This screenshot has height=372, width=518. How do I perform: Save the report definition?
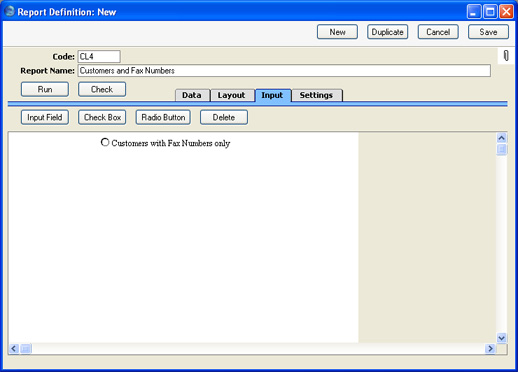tap(488, 32)
